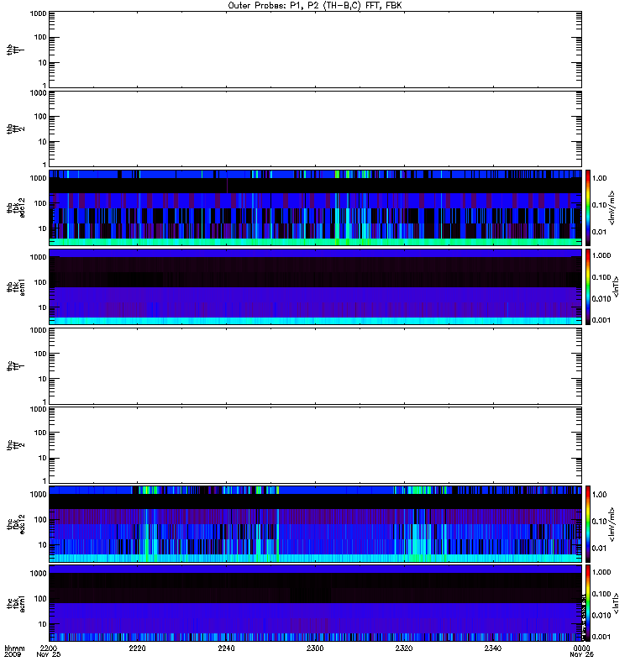Click the 0000 Nov 26 end label
The height and width of the screenshot is (672, 630).
tap(581, 652)
